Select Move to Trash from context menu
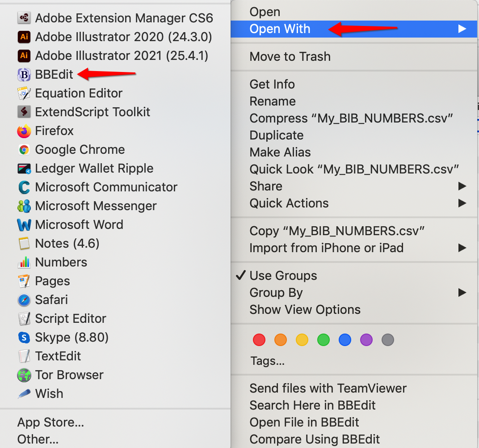This screenshot has height=448, width=479. tap(290, 57)
